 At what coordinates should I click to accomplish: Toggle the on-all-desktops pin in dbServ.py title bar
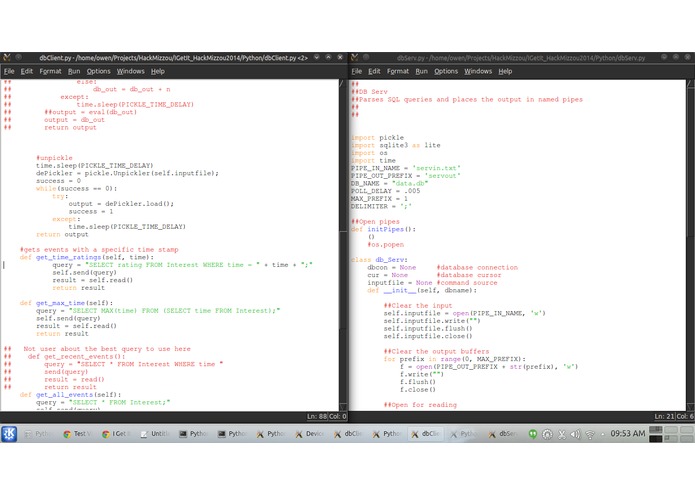click(x=366, y=57)
